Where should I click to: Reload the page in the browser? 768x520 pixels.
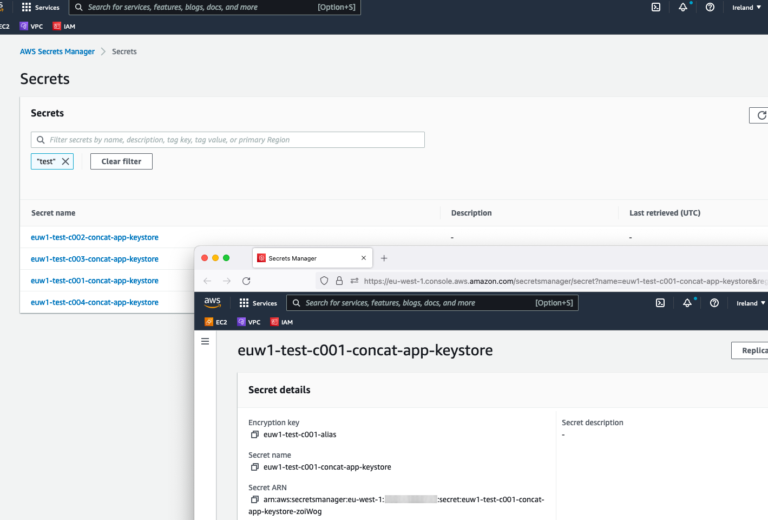pyautogui.click(x=246, y=281)
